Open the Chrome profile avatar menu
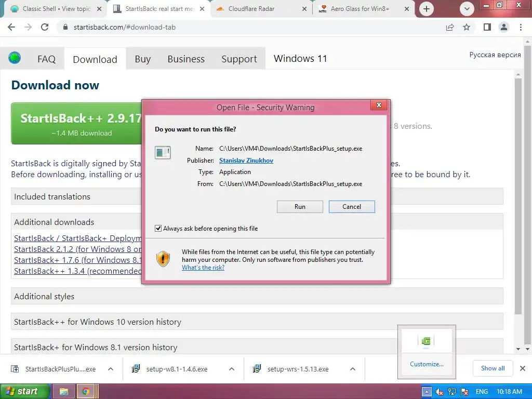 click(x=504, y=27)
